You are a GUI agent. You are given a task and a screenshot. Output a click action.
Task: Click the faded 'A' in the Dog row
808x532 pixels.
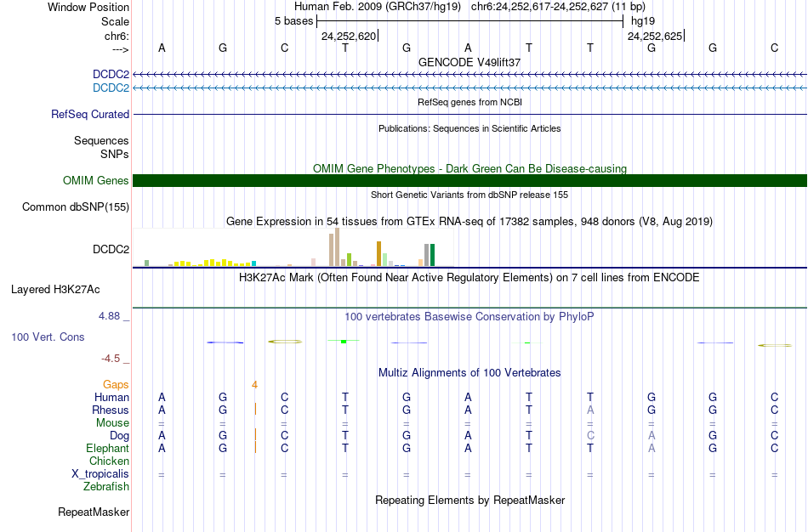652,436
